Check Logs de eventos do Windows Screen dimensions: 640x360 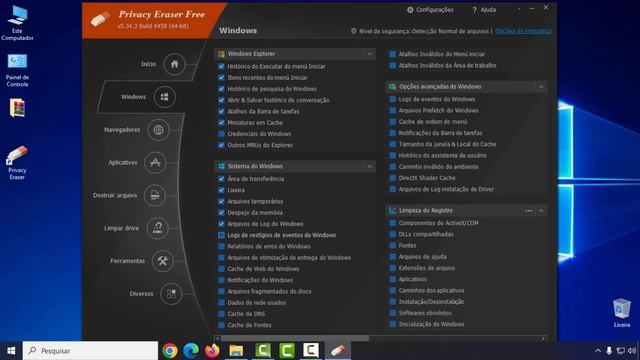393,99
